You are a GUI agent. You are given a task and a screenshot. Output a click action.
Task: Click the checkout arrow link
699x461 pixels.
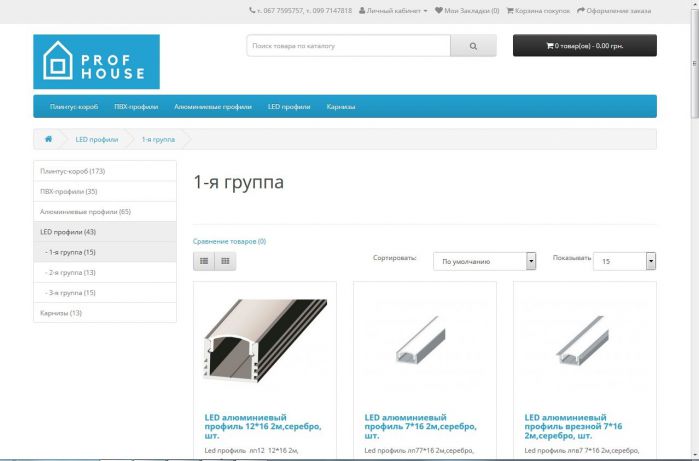tap(614, 11)
